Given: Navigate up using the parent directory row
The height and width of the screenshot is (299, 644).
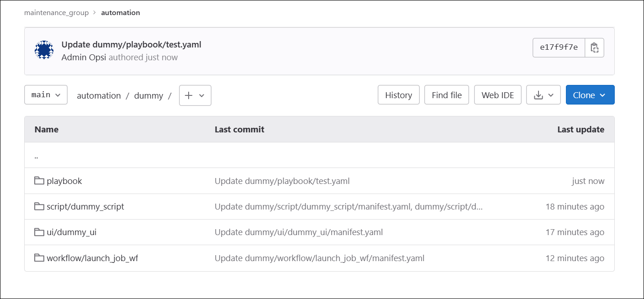Looking at the screenshot, I should pyautogui.click(x=36, y=155).
